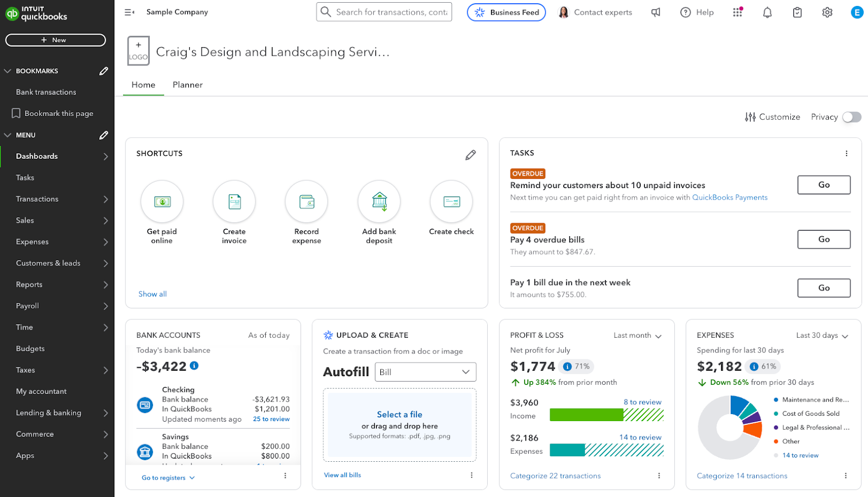Screen dimensions: 868x497
Task: Edit shortcuts with the pencil icon
Action: (x=470, y=155)
